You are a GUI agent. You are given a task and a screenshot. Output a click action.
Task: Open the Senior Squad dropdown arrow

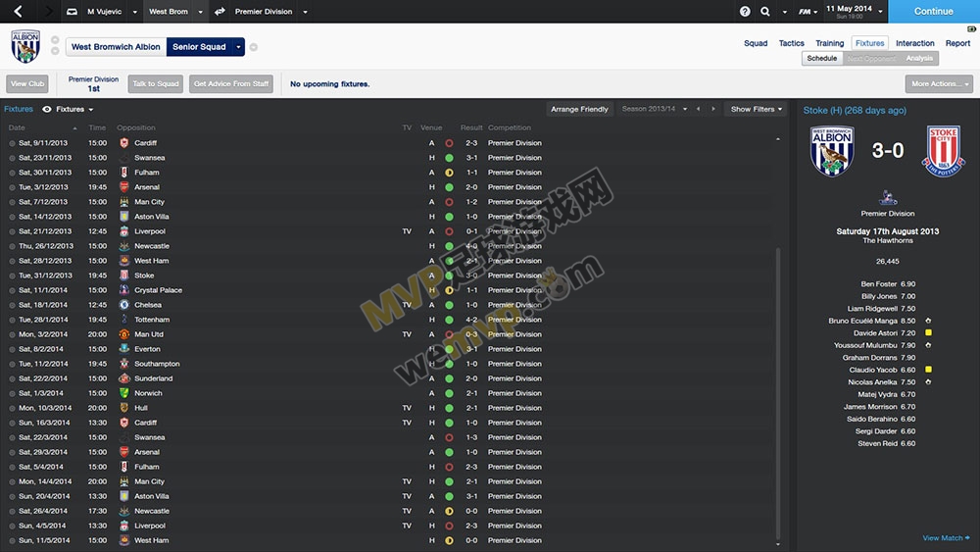(x=238, y=47)
